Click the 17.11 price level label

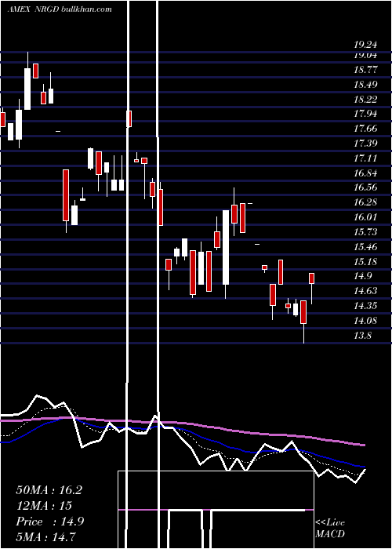click(365, 158)
